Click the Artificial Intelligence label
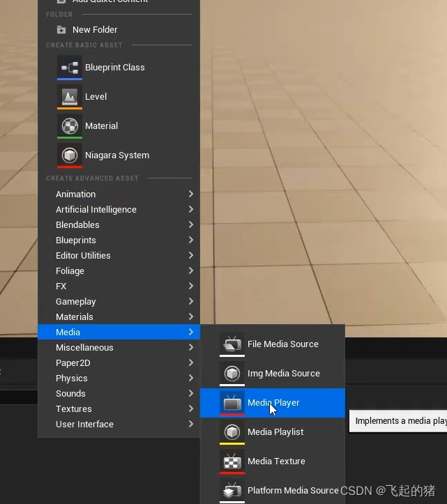The height and width of the screenshot is (504, 447). (96, 210)
